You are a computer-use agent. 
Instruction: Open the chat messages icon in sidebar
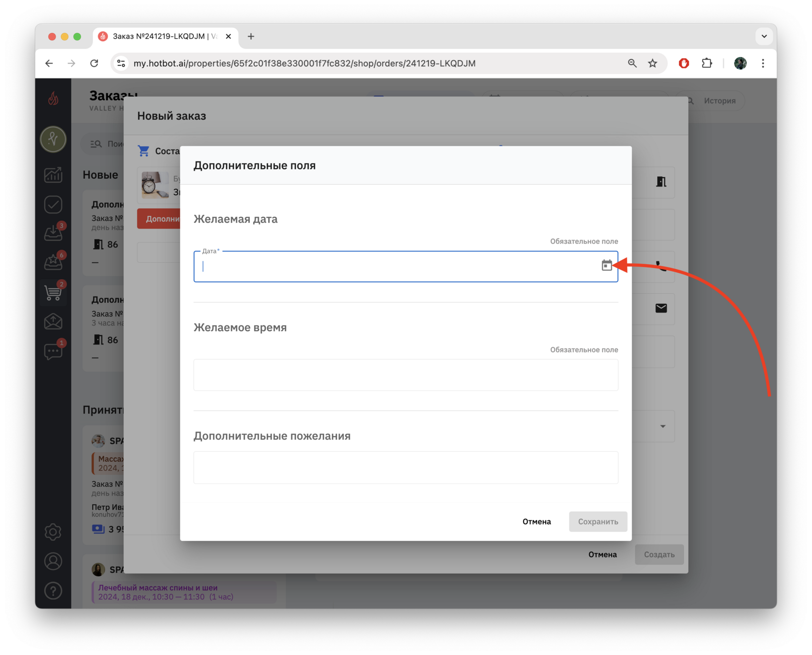(53, 351)
